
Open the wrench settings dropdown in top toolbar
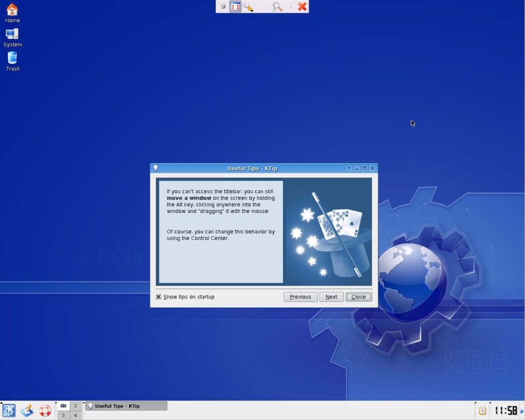pos(248,7)
